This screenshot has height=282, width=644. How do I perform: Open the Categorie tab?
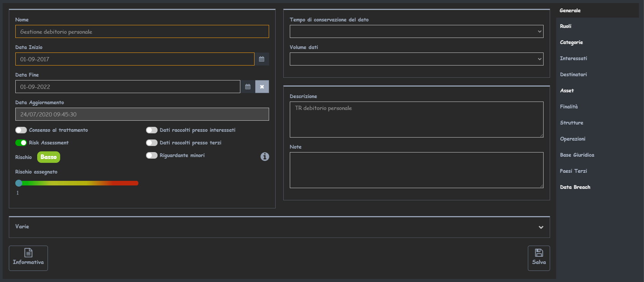point(571,42)
